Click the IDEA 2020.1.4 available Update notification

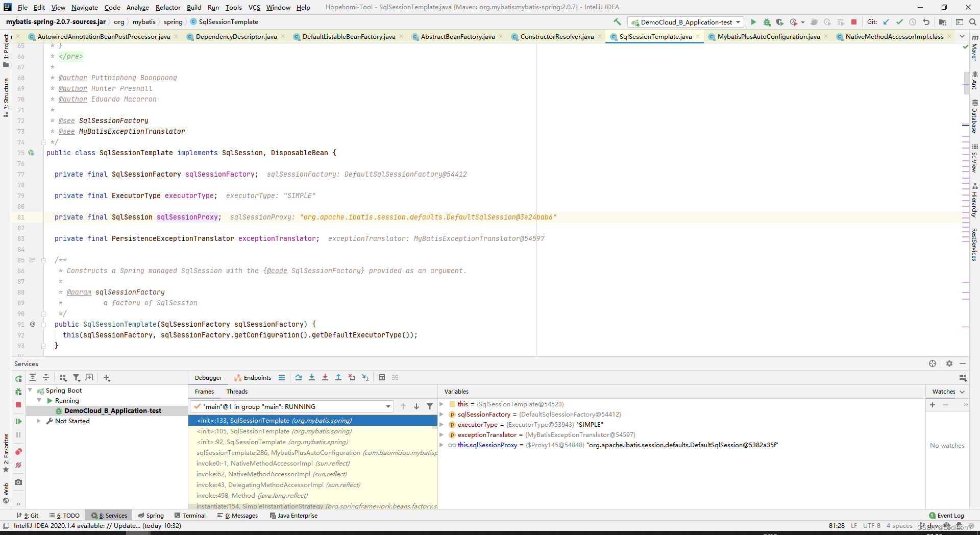97,525
